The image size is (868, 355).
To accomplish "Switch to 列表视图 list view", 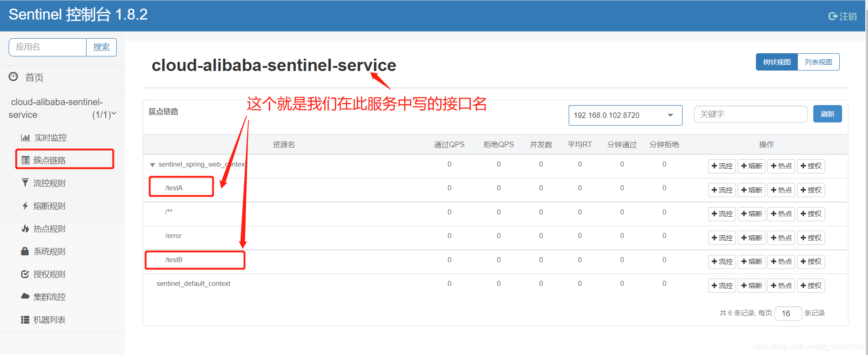I will point(818,62).
